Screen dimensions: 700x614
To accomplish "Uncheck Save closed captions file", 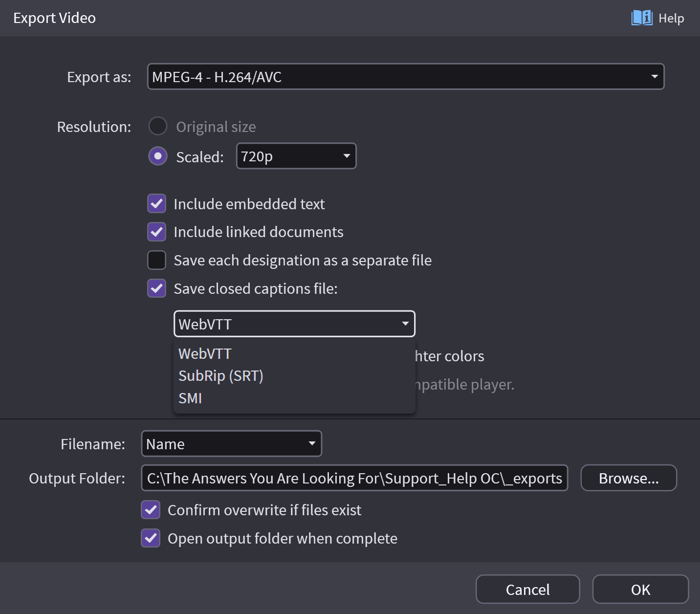I will 157,288.
